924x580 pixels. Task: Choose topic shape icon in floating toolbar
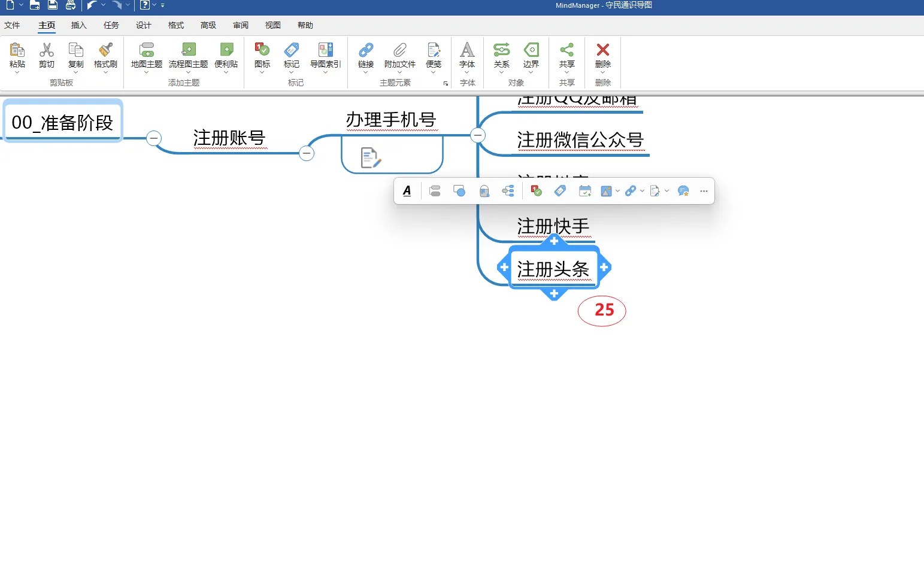coord(459,191)
